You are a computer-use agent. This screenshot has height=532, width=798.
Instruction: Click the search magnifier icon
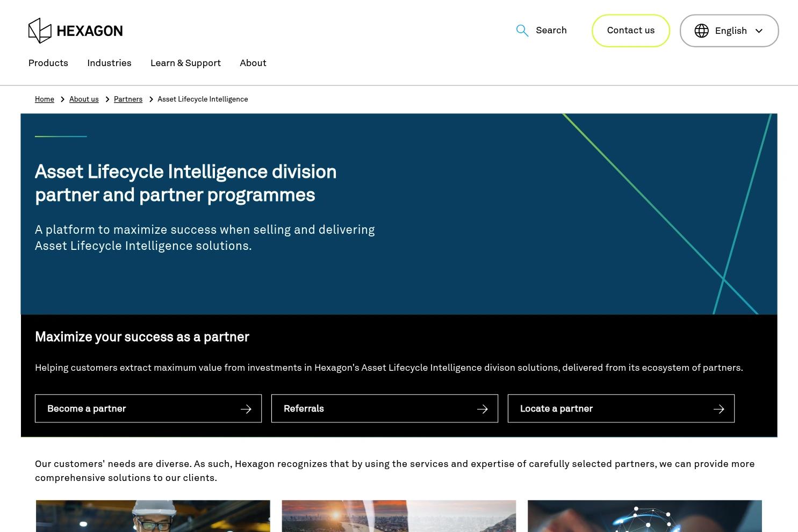click(522, 31)
